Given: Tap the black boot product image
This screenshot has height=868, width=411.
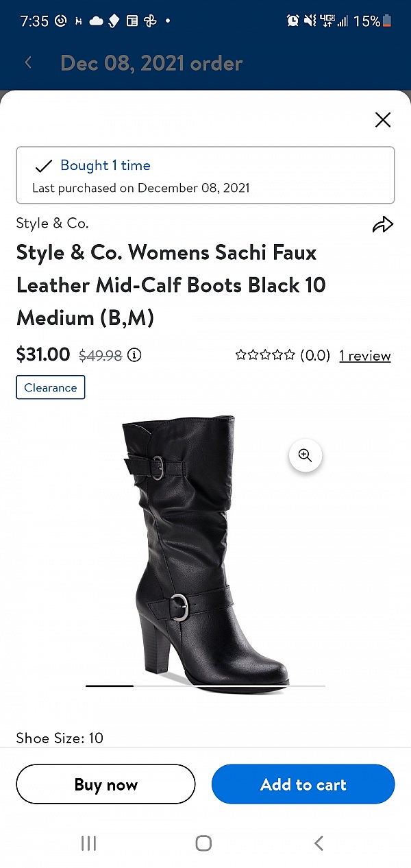Looking at the screenshot, I should (199, 548).
